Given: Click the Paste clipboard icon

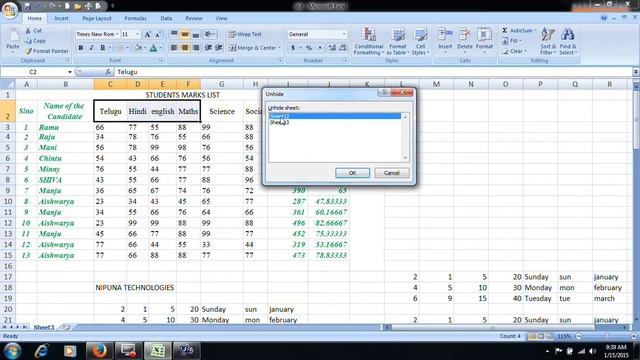Looking at the screenshot, I should [x=13, y=37].
